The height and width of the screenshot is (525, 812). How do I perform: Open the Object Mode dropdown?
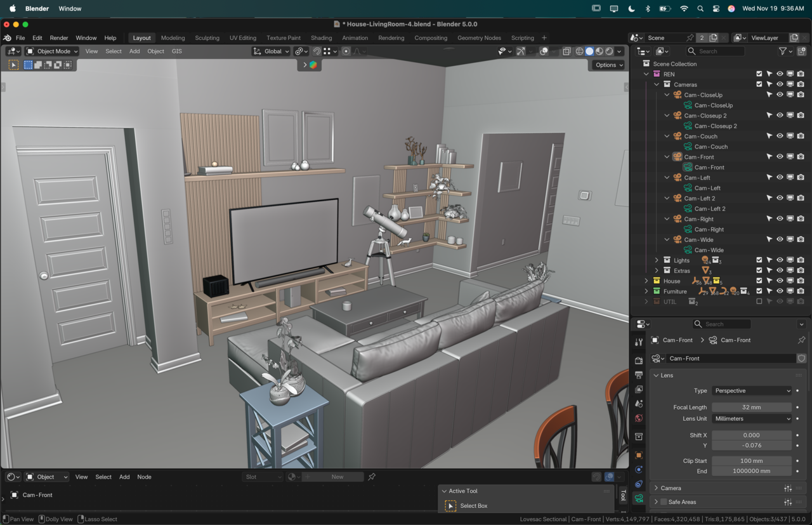[52, 51]
